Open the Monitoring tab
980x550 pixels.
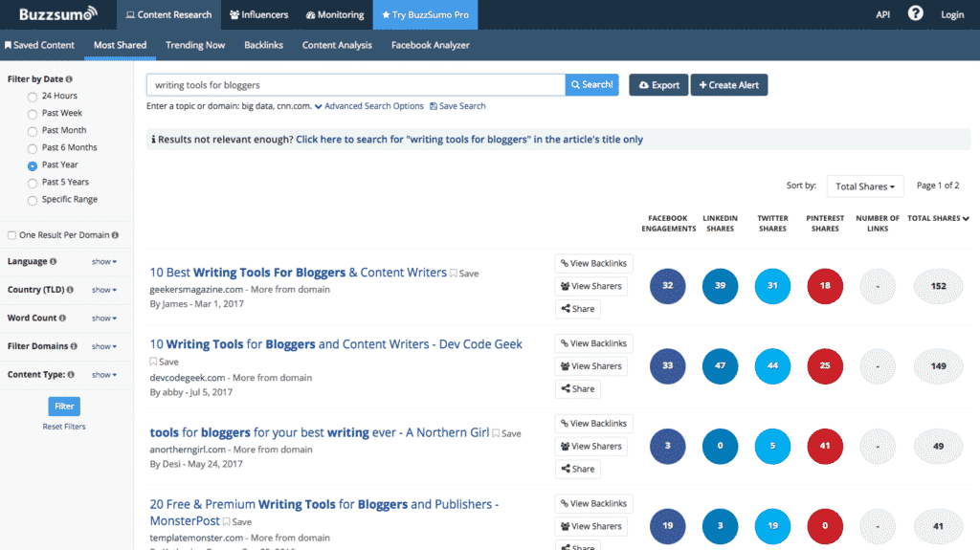click(335, 14)
